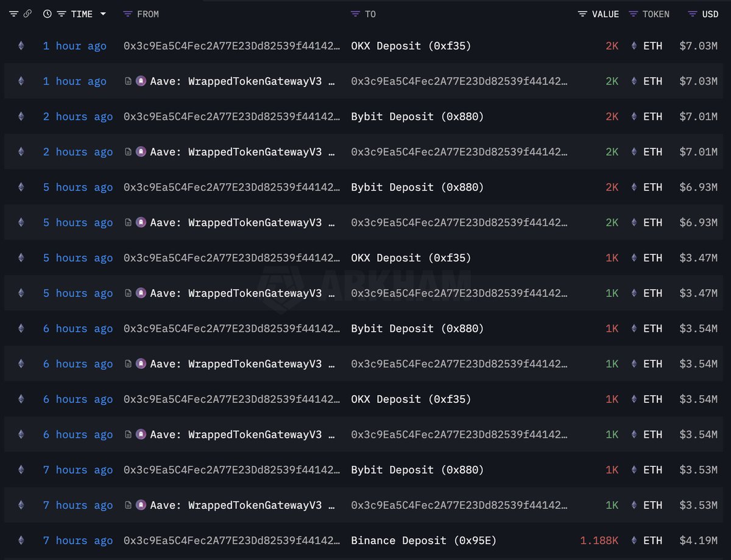Open the filter icon next to TOKEN
Image resolution: width=731 pixels, height=560 pixels.
click(x=633, y=14)
